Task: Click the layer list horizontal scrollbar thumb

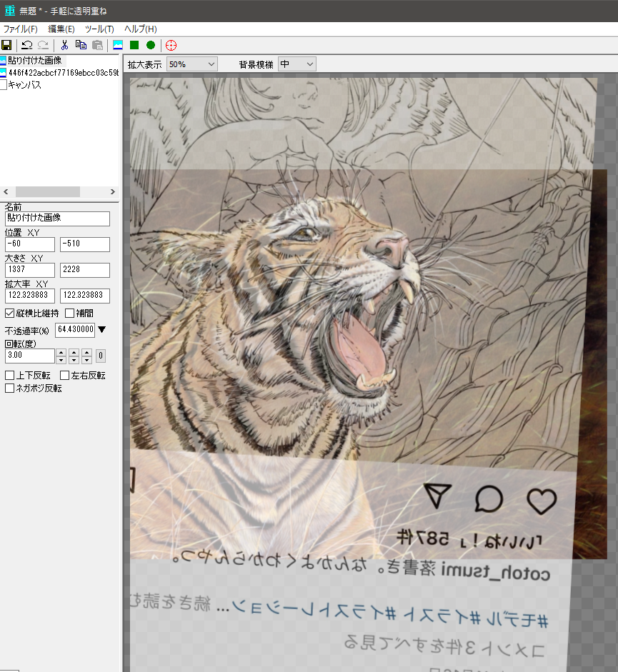Action: coord(48,192)
